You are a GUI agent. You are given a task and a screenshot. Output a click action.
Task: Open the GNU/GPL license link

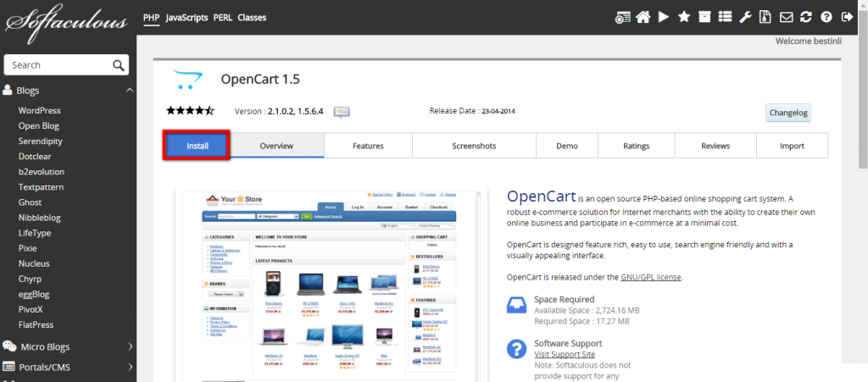[651, 277]
